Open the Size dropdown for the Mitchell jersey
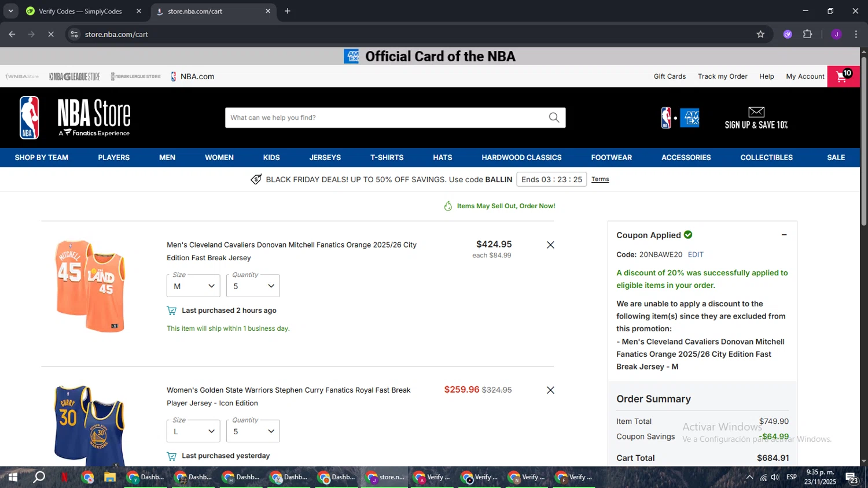Image resolution: width=868 pixels, height=488 pixels. [193, 286]
